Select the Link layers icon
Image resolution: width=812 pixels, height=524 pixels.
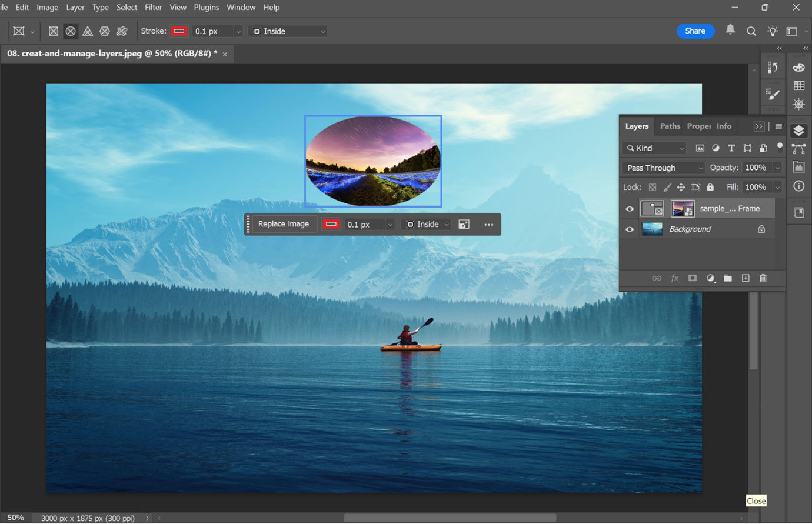[x=657, y=278]
